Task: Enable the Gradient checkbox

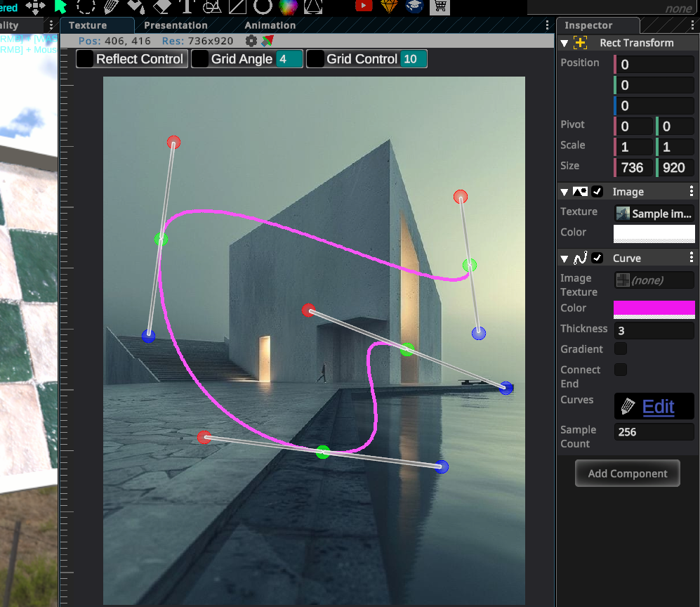Action: (x=621, y=348)
